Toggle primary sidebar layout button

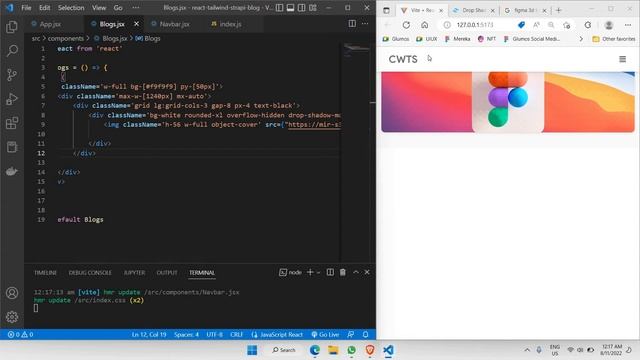pos(279,8)
